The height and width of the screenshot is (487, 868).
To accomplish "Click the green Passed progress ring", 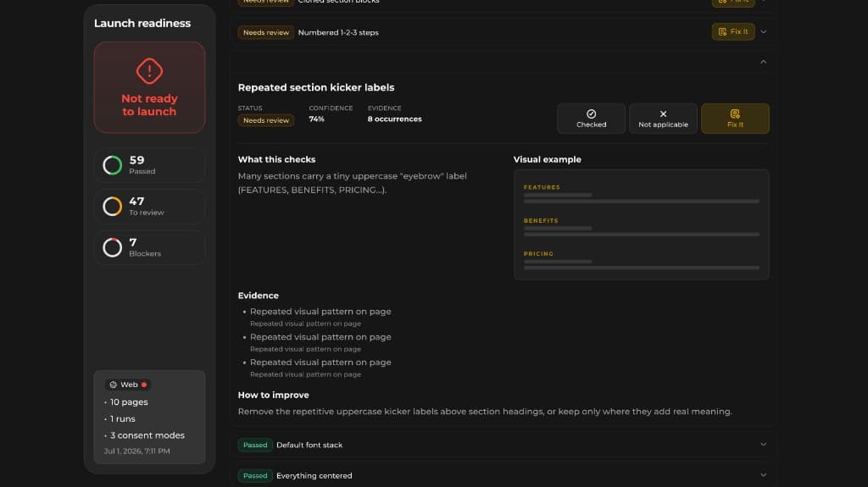I will pyautogui.click(x=113, y=165).
